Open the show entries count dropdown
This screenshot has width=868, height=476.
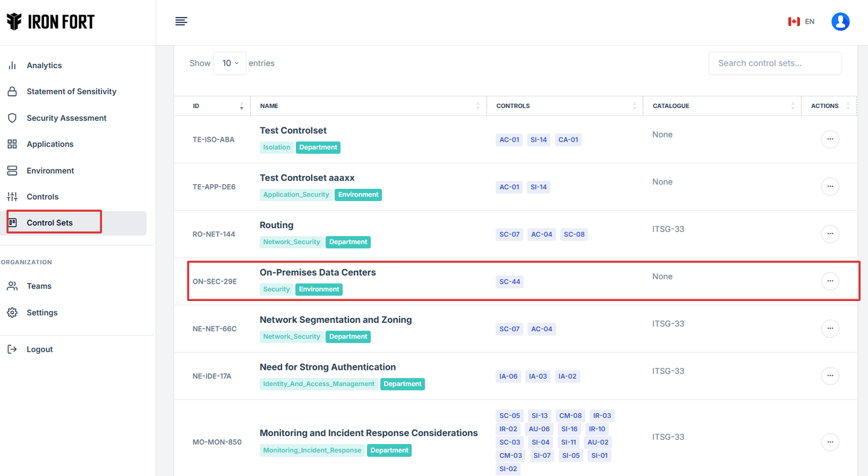tap(230, 63)
